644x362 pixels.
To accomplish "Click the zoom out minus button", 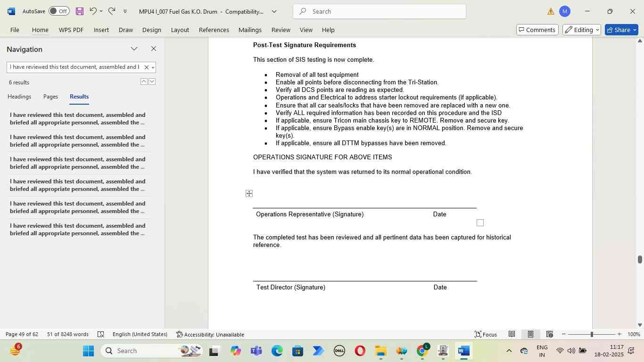I will [563, 334].
